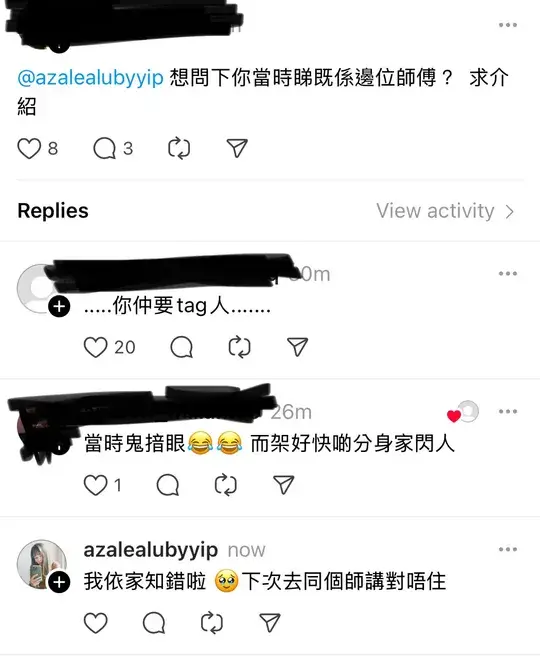Repost the 'tag人' reply
Viewport: 540px width, 666px height.
coord(239,347)
